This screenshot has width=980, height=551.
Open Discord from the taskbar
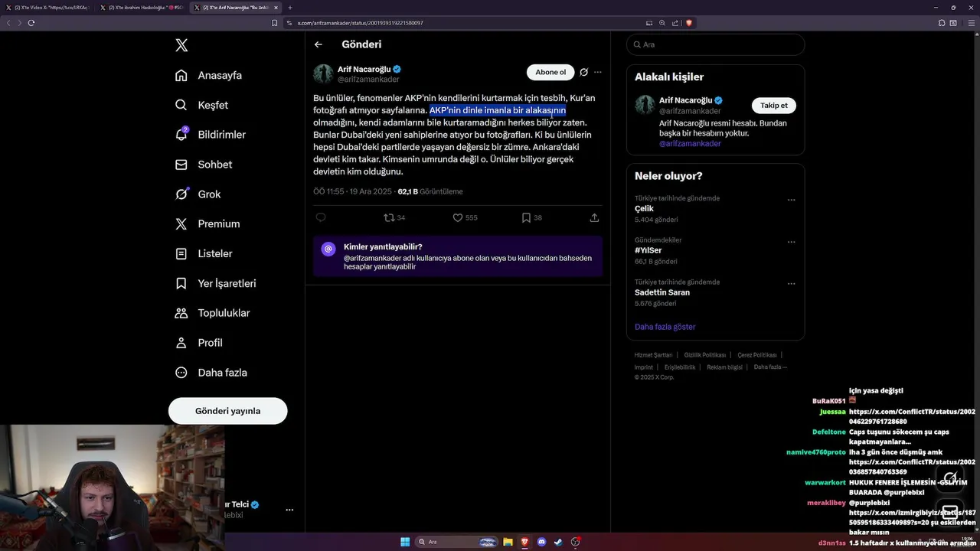541,542
